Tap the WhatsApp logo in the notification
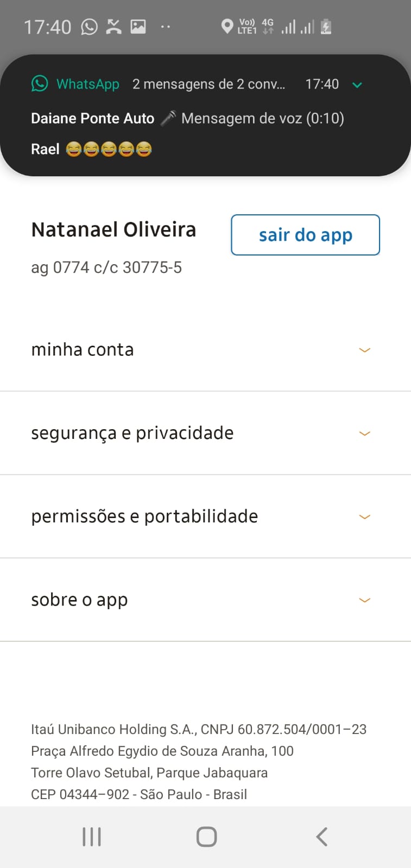 pyautogui.click(x=40, y=84)
